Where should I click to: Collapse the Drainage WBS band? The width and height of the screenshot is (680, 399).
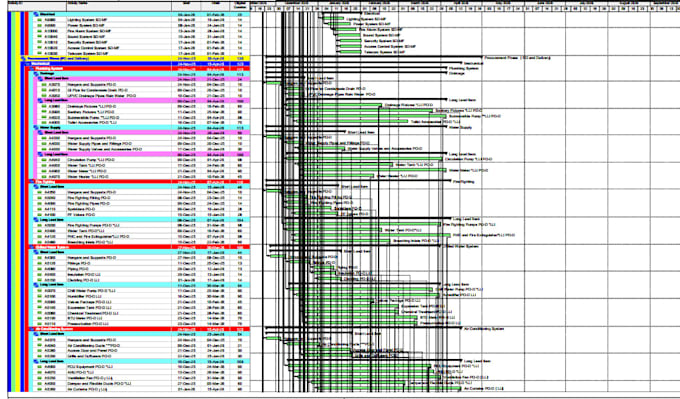[36, 74]
